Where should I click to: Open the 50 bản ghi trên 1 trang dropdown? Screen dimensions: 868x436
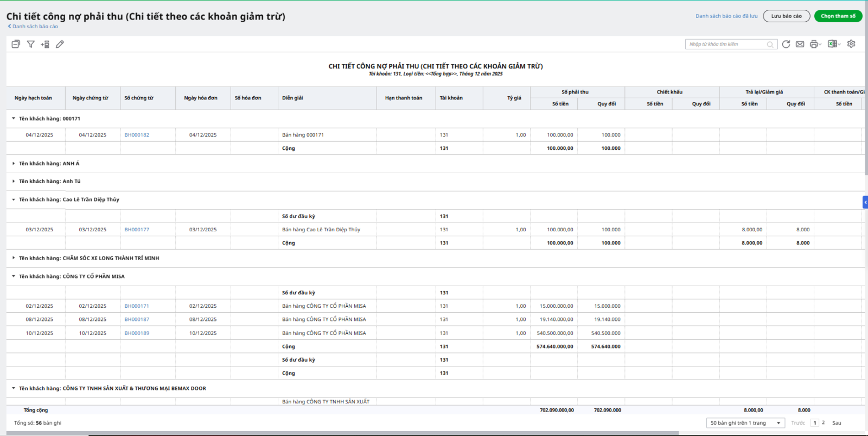(x=745, y=423)
